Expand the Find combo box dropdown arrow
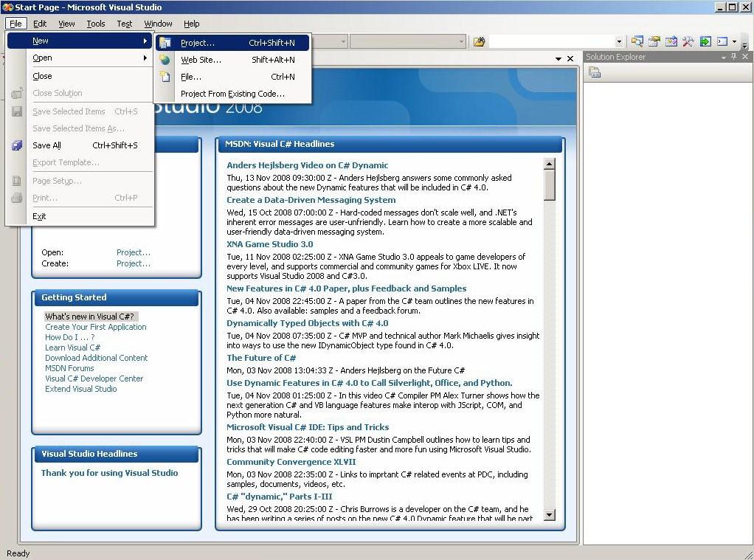 pyautogui.click(x=620, y=42)
